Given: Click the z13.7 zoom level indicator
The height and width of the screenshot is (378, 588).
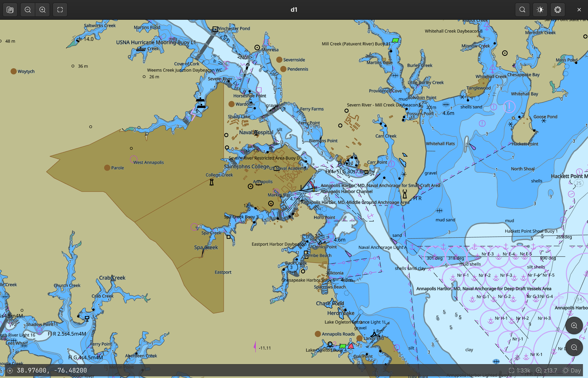Looking at the screenshot, I should point(547,370).
